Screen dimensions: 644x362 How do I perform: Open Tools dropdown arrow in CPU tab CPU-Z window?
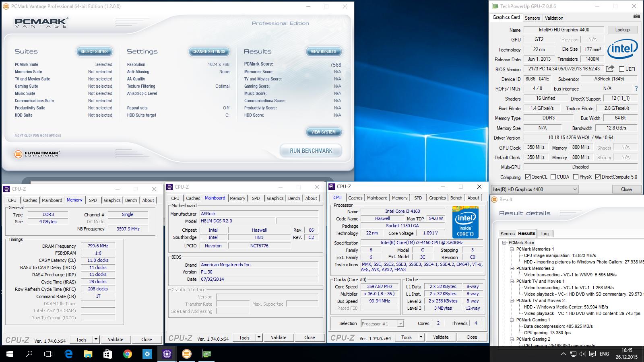[421, 337]
